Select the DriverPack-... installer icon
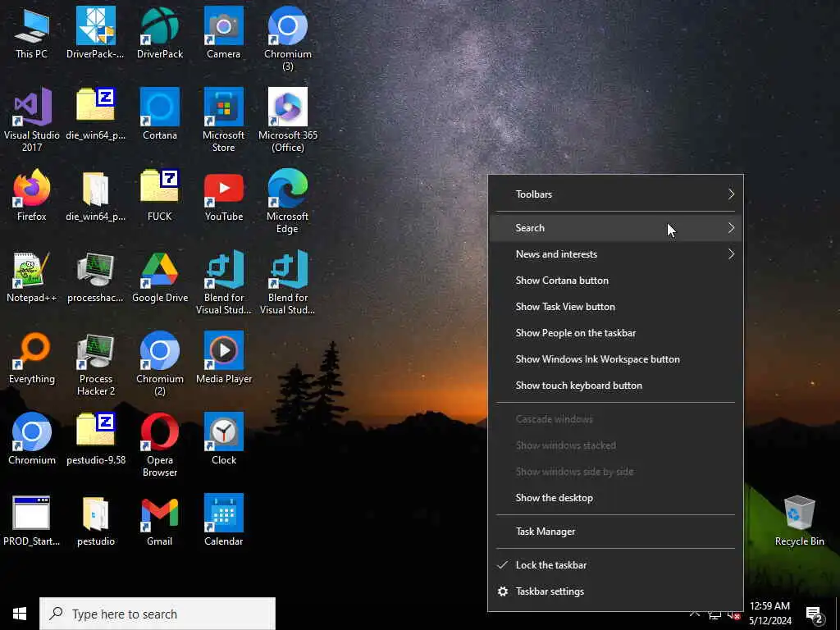The image size is (840, 630). pos(96,33)
